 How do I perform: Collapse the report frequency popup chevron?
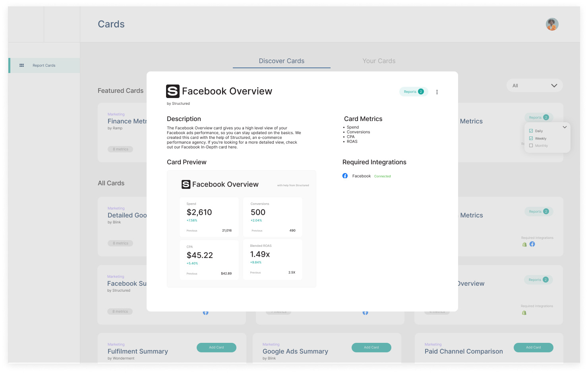click(x=565, y=127)
